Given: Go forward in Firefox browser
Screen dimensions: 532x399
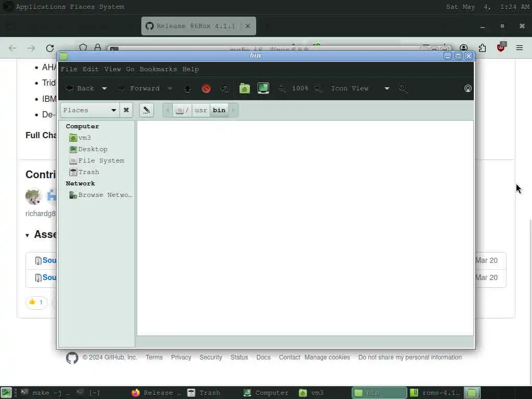Looking at the screenshot, I should point(31,48).
